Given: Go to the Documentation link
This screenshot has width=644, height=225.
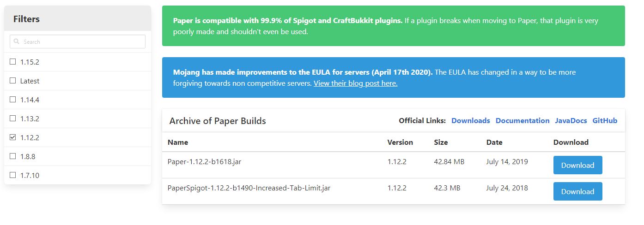Looking at the screenshot, I should tap(522, 121).
